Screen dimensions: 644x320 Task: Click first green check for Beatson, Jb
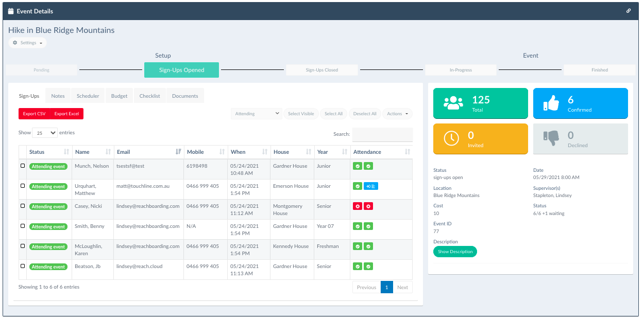point(357,266)
